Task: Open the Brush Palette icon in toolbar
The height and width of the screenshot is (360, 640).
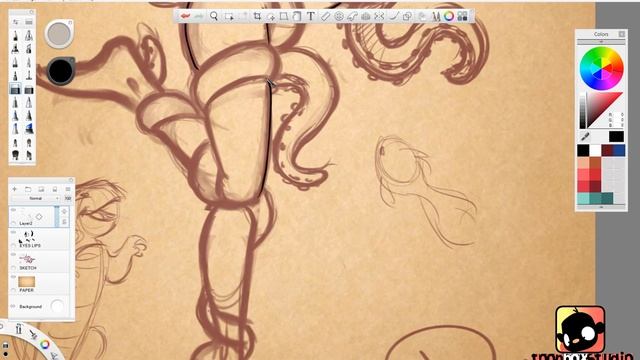Action: 436,16
